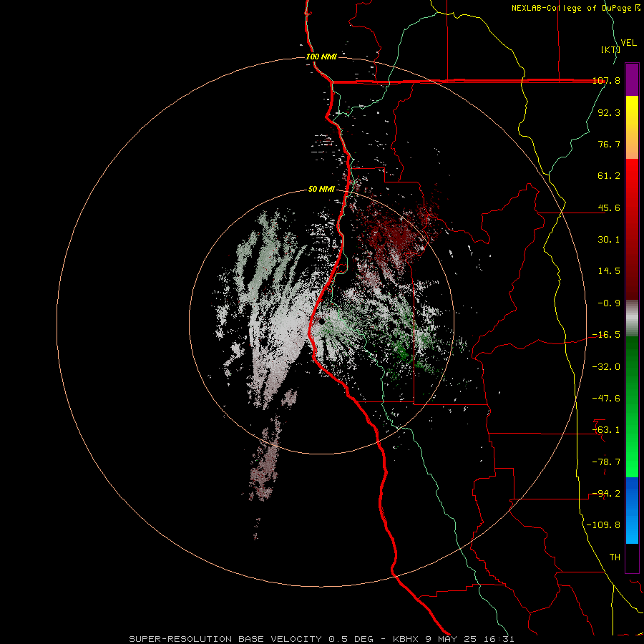Select the -47.6 velocity scale value
The height and width of the screenshot is (644, 644).
click(x=606, y=399)
